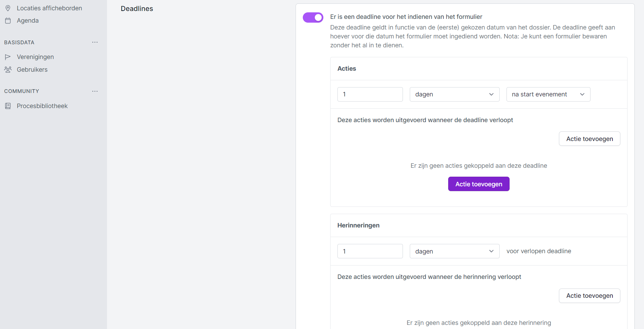The height and width of the screenshot is (329, 644).
Task: Open the 'na start evenement' dropdown
Action: pyautogui.click(x=548, y=94)
